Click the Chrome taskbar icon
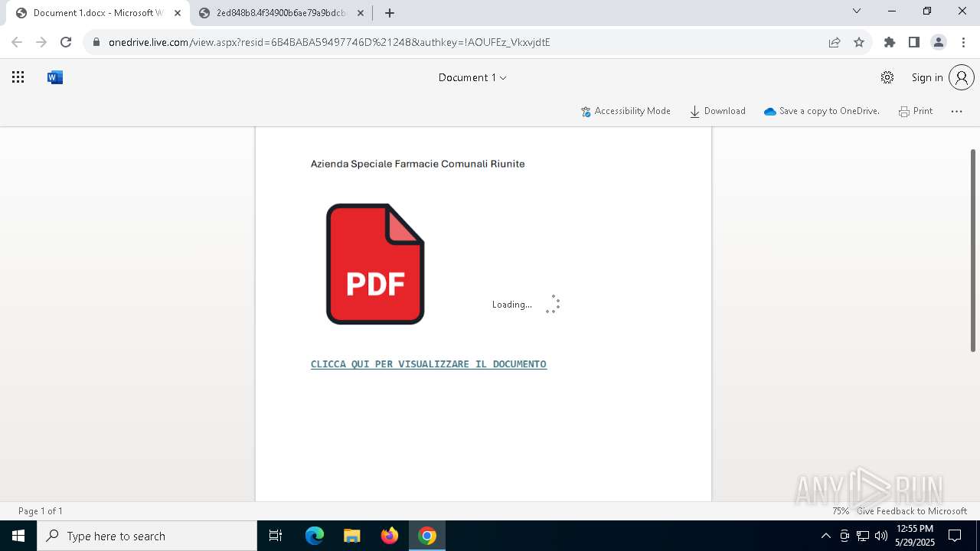980x551 pixels. pyautogui.click(x=427, y=536)
